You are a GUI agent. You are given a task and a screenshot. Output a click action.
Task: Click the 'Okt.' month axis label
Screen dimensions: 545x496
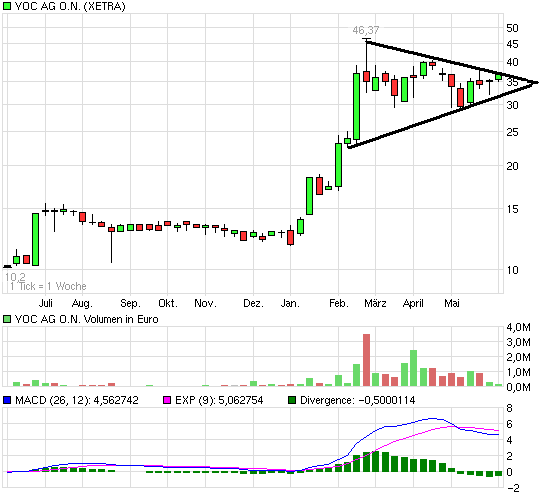(168, 303)
